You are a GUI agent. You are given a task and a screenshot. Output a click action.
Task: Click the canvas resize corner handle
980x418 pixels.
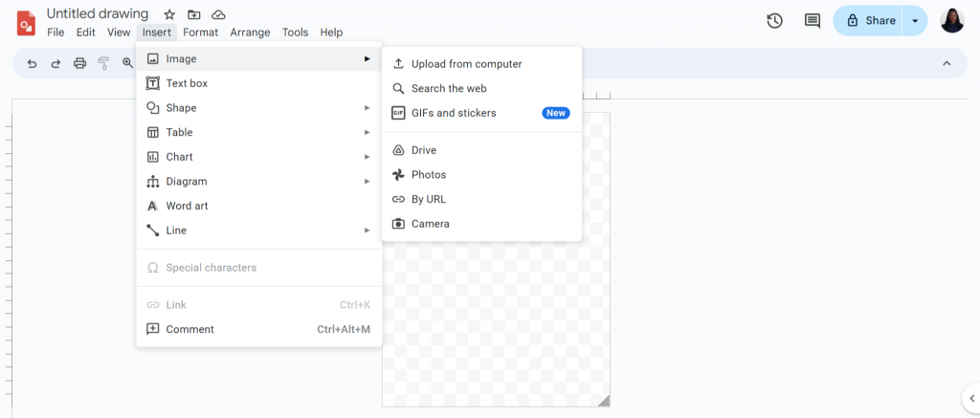pos(604,401)
